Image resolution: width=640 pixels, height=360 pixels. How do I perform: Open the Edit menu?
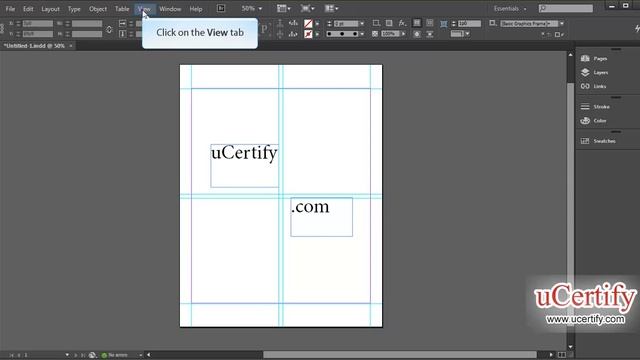28,9
